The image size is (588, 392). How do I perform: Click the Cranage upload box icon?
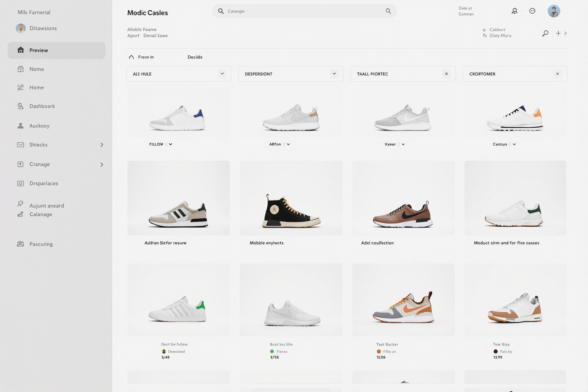(20, 164)
